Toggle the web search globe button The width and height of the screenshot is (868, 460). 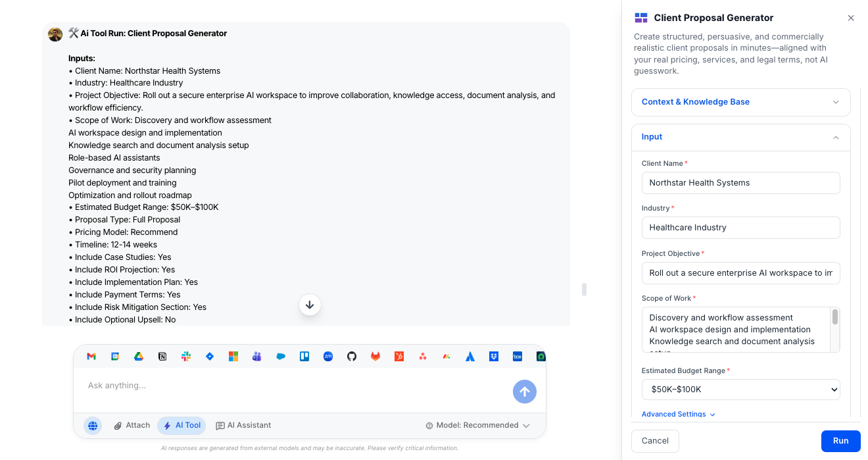click(93, 425)
